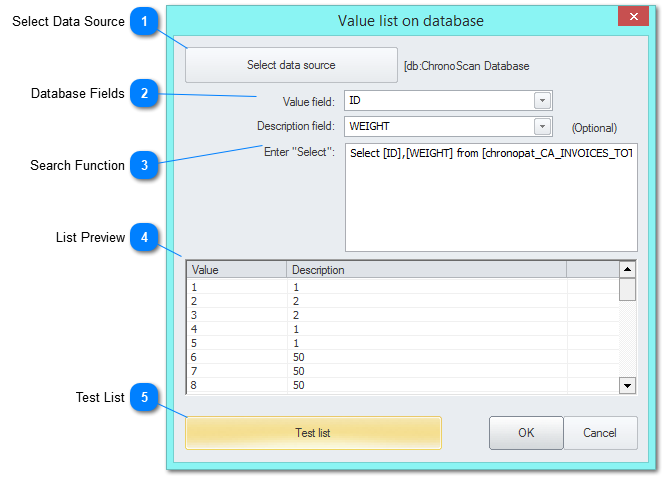The height and width of the screenshot is (479, 665).
Task: Click the db:ChronoScan Database label
Action: 467,66
